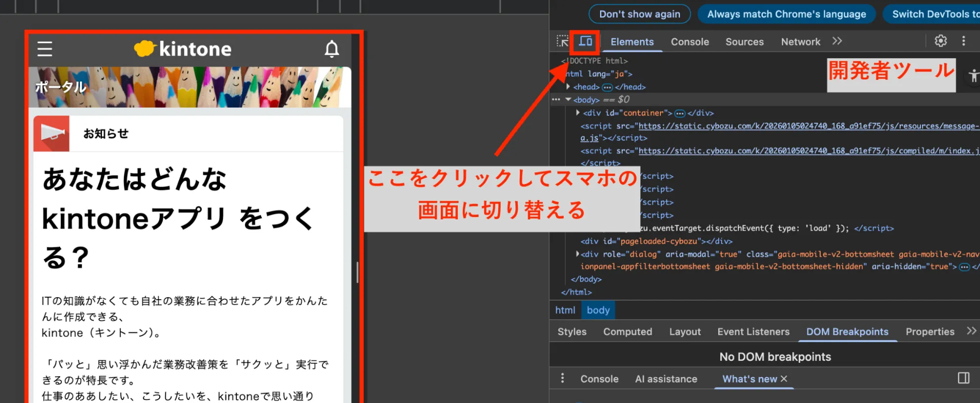Toggle the device toolbar icon
This screenshot has height=403, width=980.
585,42
